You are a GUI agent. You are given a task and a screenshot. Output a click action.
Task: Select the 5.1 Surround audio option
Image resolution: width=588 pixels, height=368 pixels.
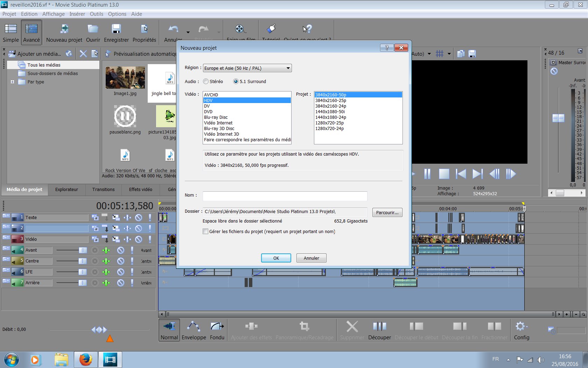236,81
